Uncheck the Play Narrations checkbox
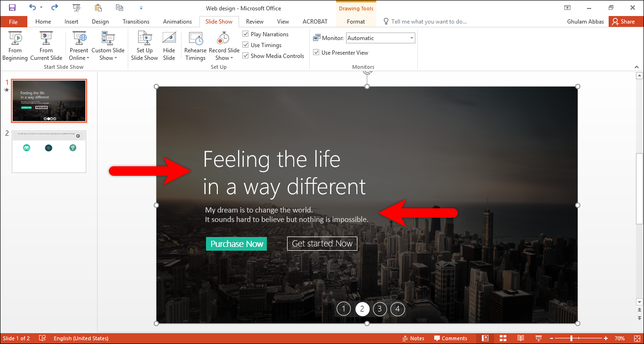Image resolution: width=644 pixels, height=344 pixels. pos(246,34)
